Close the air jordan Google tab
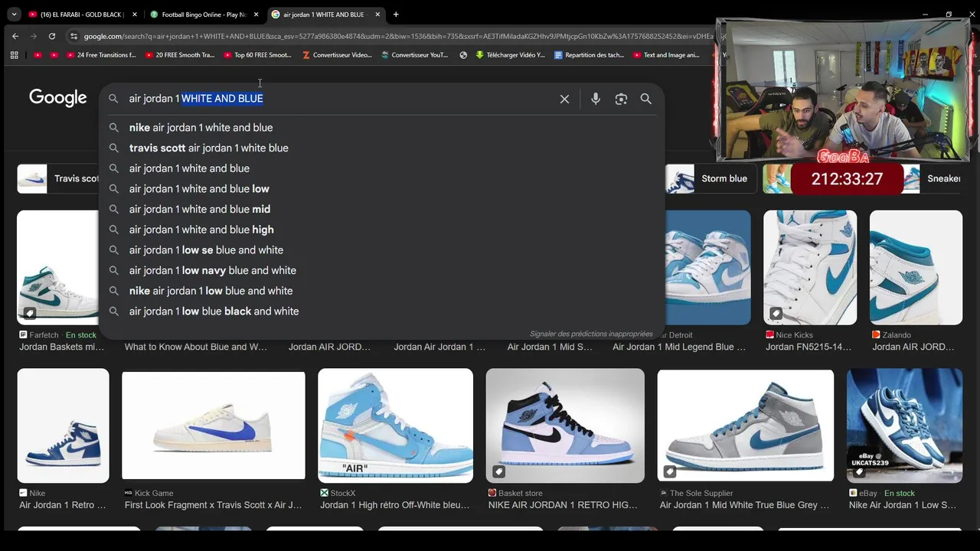Viewport: 980px width, 551px height. click(x=377, y=15)
